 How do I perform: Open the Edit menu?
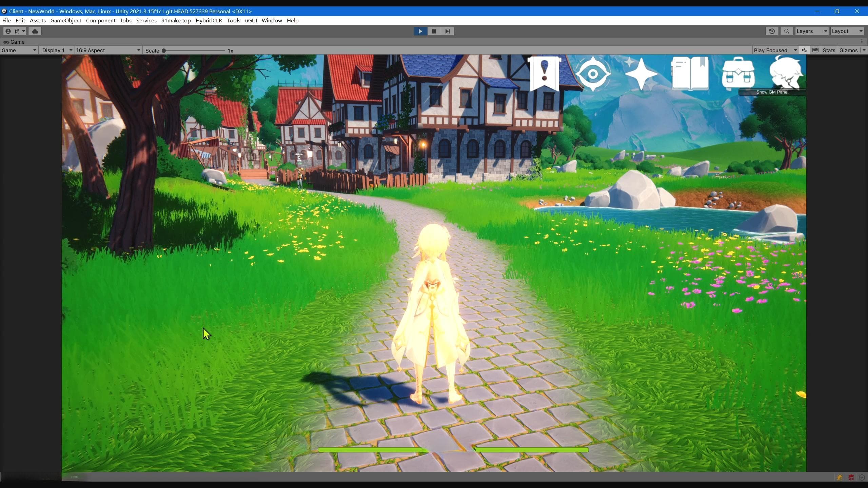tap(20, 21)
